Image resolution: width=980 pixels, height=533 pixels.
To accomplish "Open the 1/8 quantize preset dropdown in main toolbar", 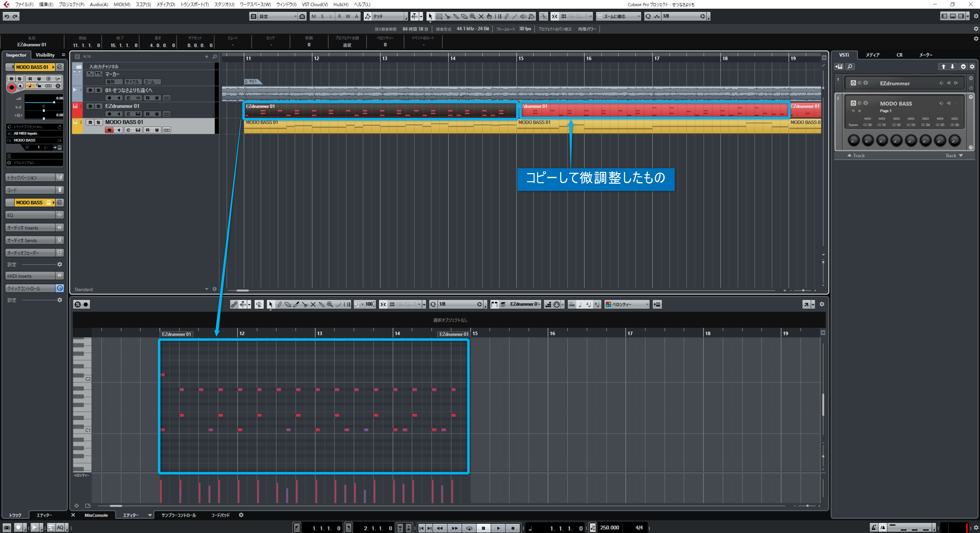I will [684, 16].
